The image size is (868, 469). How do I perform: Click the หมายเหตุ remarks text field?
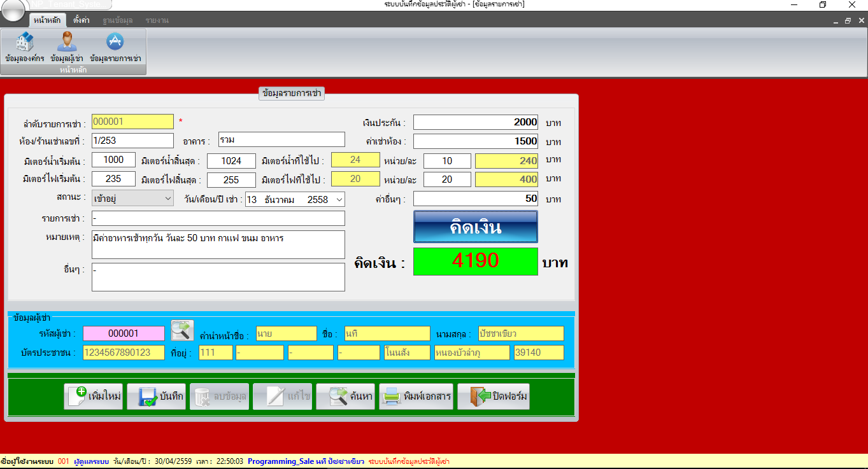[x=218, y=244]
